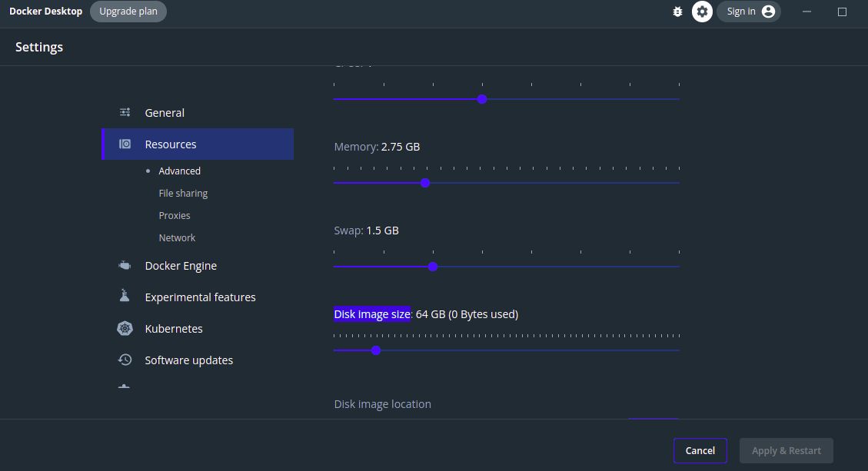
Task: Select the Resources settings section
Action: pos(198,144)
